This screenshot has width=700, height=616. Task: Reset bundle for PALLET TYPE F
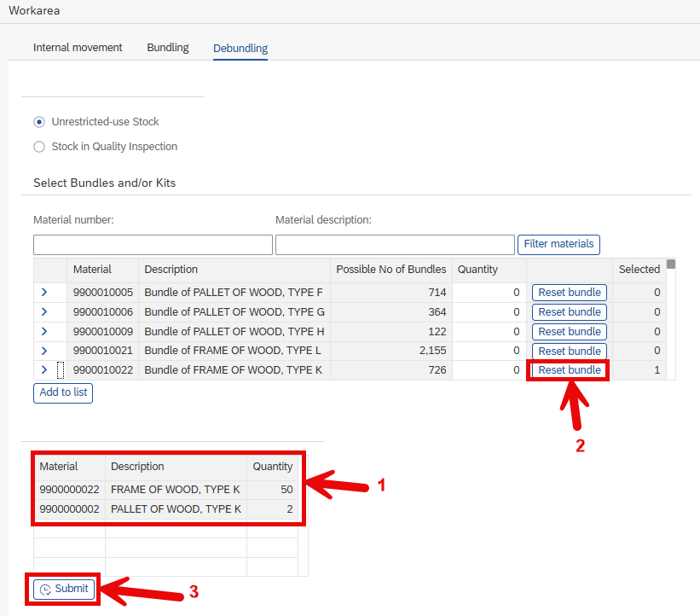coord(570,293)
